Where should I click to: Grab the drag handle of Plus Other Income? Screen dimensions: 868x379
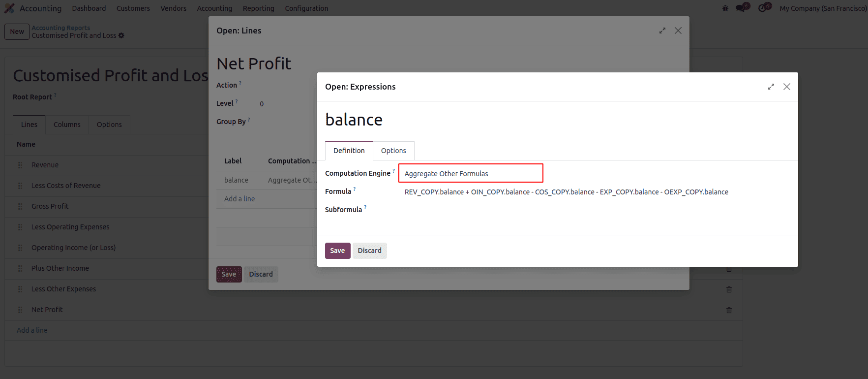click(20, 269)
